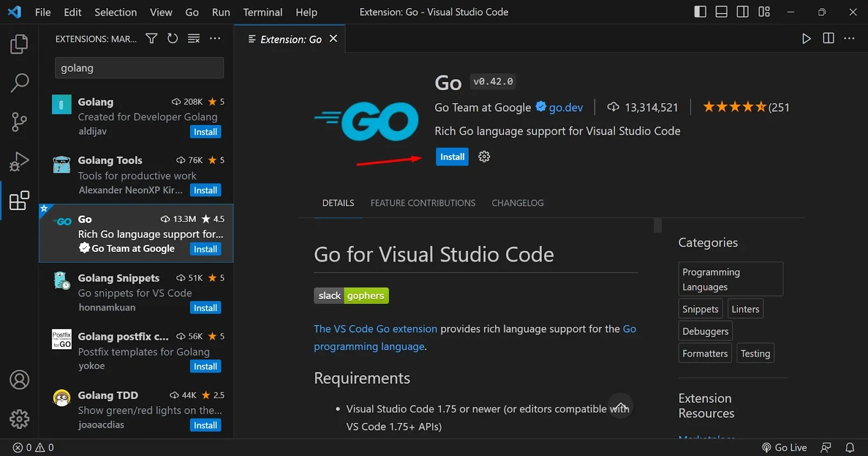Open the Help menu
868x456 pixels.
[x=307, y=12]
